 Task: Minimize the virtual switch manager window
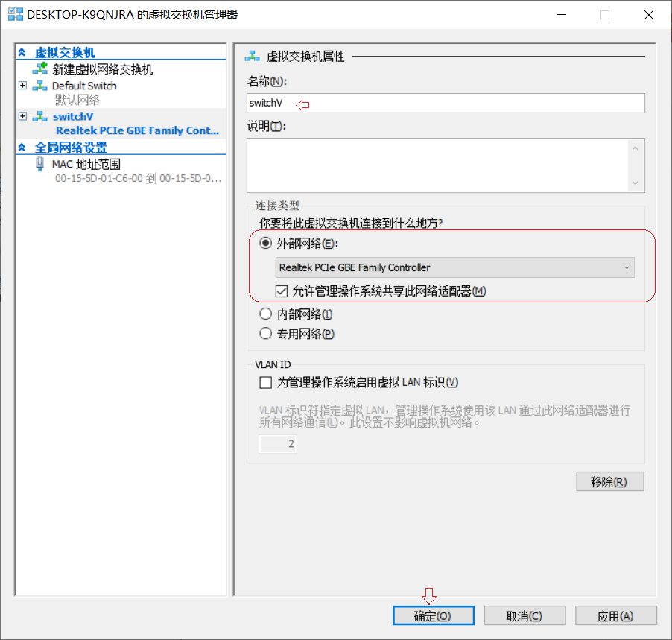562,15
